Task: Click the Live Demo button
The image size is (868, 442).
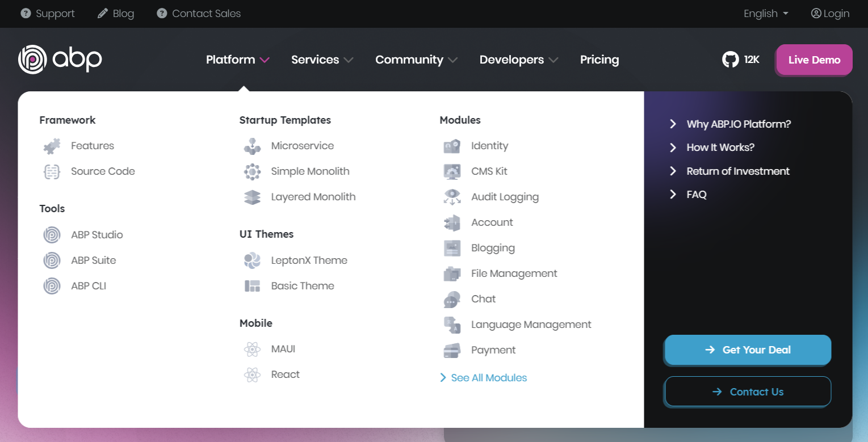Action: [814, 60]
